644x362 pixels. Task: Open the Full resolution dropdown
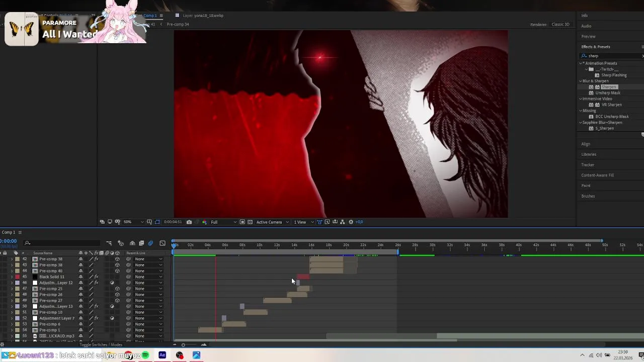click(223, 222)
